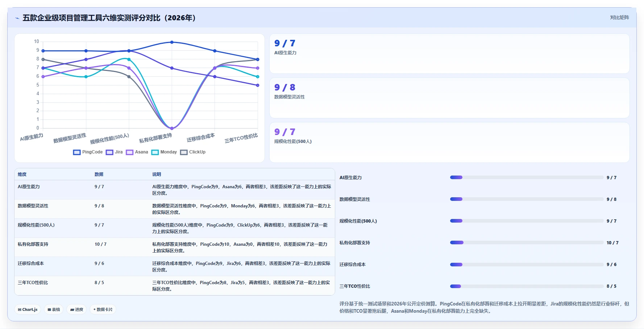Click the footnote paragraph starting 评分基于统一测试场景
The image size is (644, 329).
pyautogui.click(x=484, y=307)
